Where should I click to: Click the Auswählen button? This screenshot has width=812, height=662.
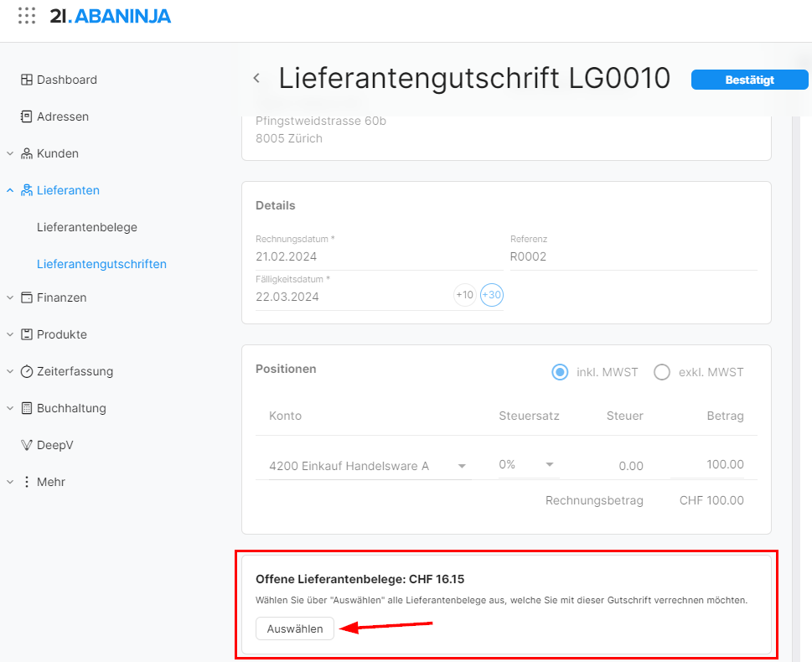(x=295, y=628)
